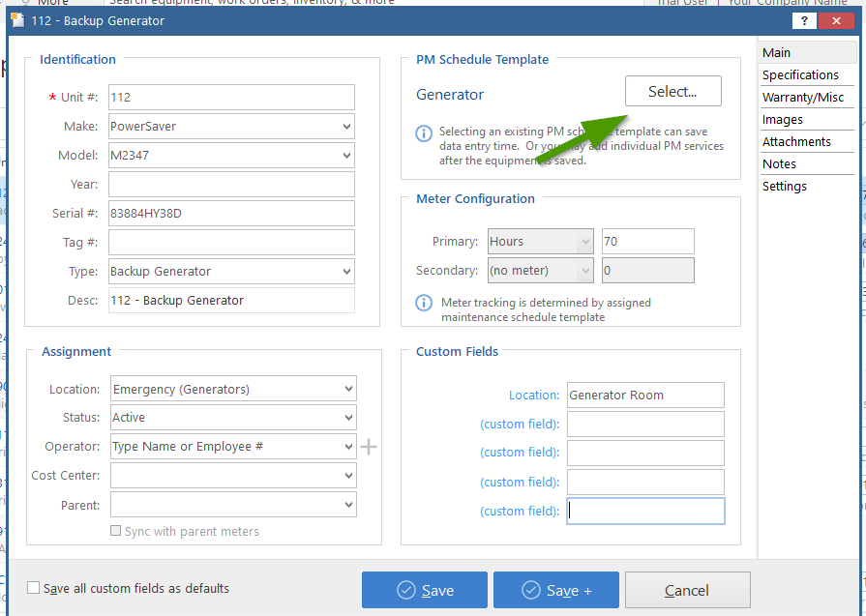The height and width of the screenshot is (616, 866).
Task: Close the Backup Generator dialog
Action: [837, 21]
